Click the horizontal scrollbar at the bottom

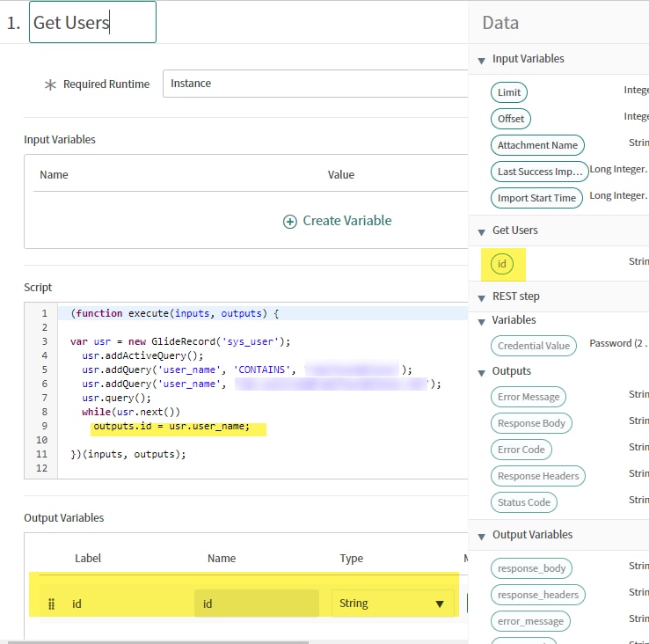[x=158, y=642]
